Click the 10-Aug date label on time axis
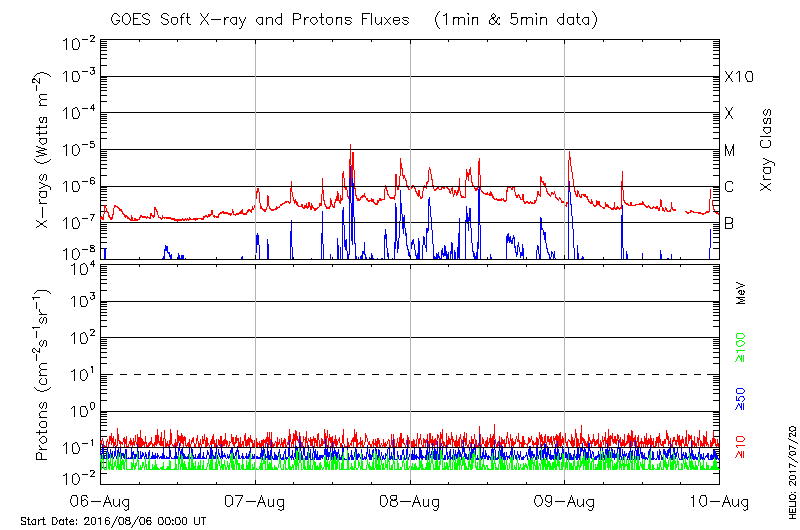This screenshot has height=530, width=800. [718, 500]
